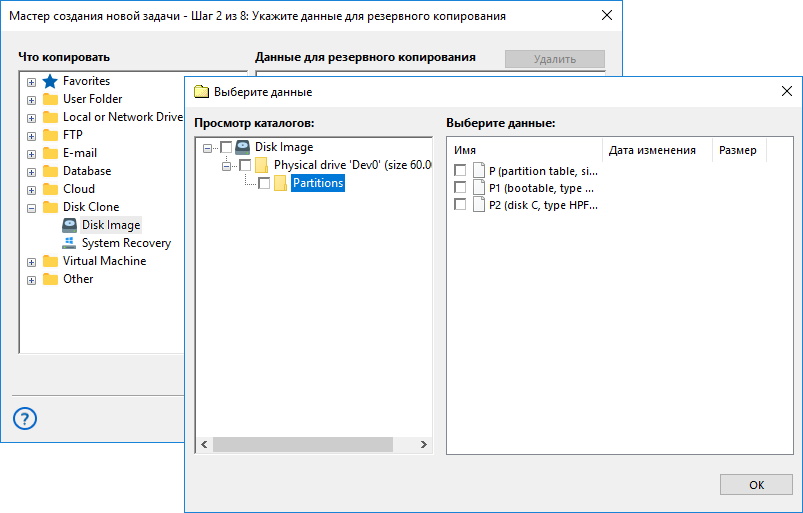The width and height of the screenshot is (803, 513).
Task: Check the Disk Image root checkbox
Action: pos(226,147)
